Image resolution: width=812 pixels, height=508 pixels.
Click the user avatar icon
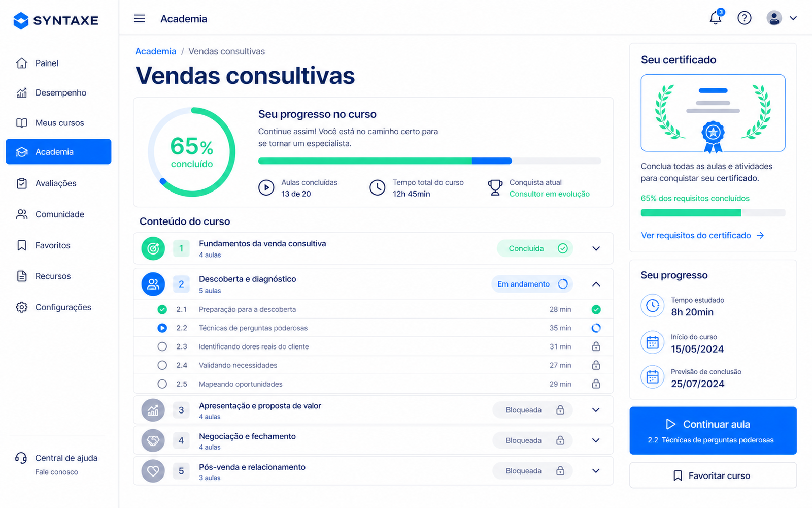coord(774,18)
